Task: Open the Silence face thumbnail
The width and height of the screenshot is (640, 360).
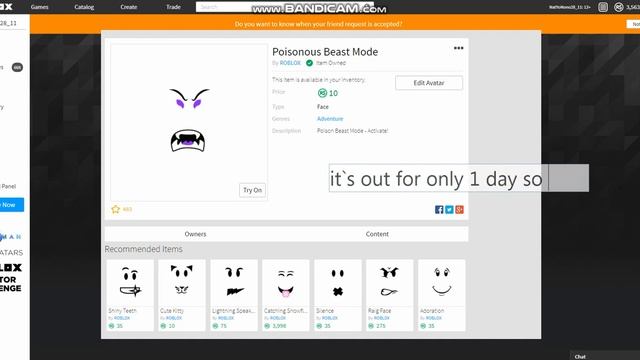Action: tap(338, 282)
